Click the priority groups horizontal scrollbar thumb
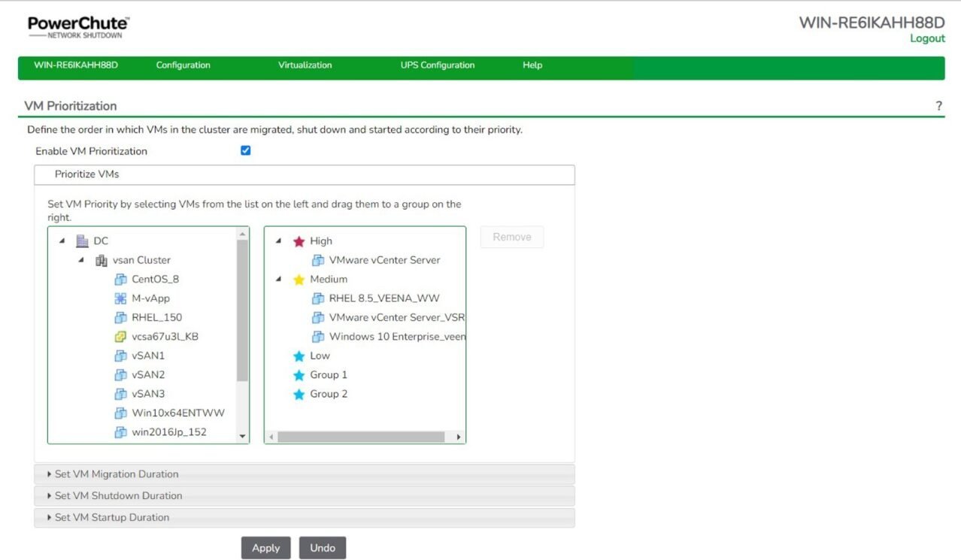The height and width of the screenshot is (560, 961). pos(362,437)
